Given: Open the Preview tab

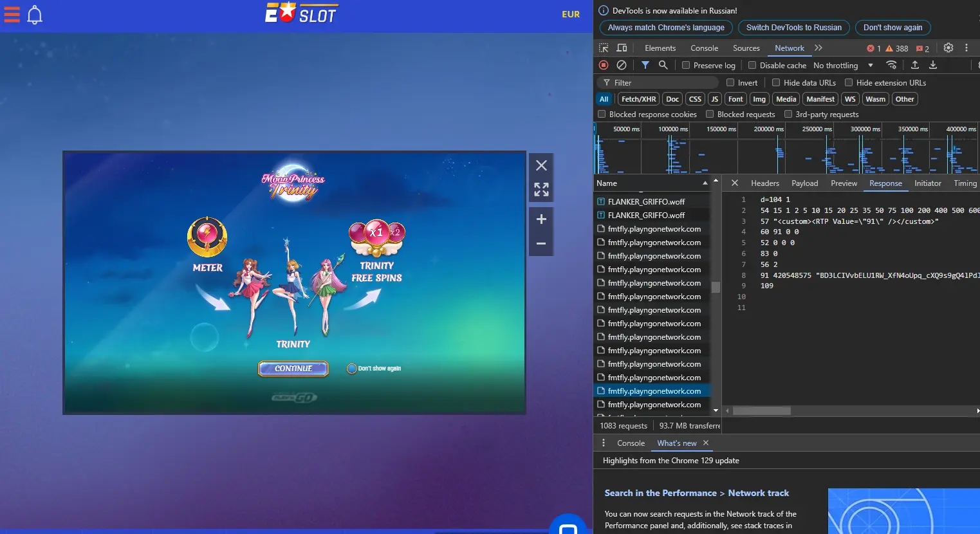Looking at the screenshot, I should [844, 183].
